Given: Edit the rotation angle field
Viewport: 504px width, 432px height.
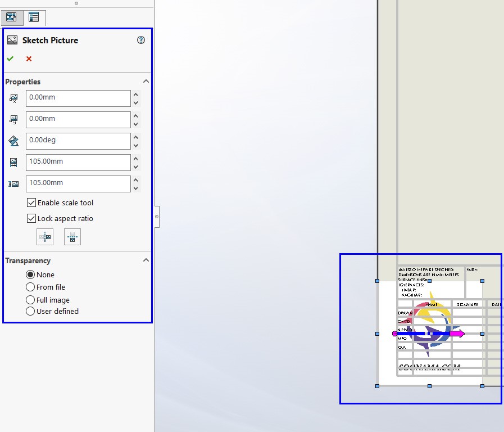Looking at the screenshot, I should click(x=78, y=141).
